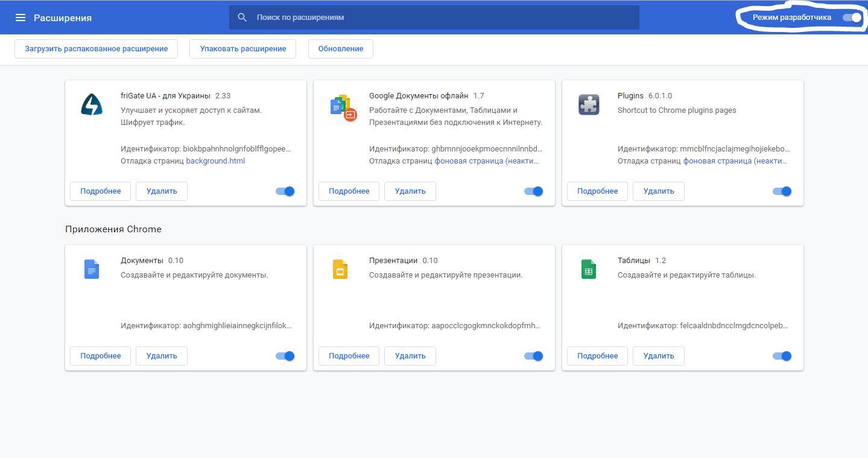This screenshot has width=868, height=458.
Task: Turn off the Plugins extension
Action: click(x=782, y=191)
